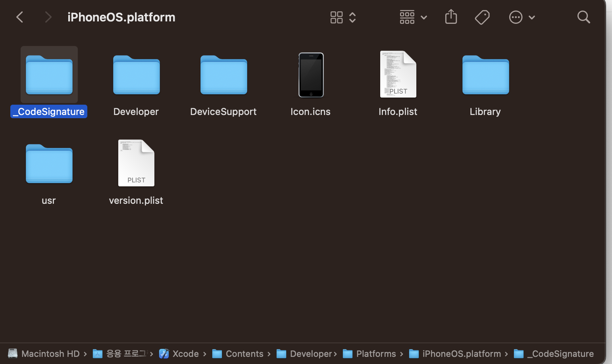Click the version.plist name label
This screenshot has height=364, width=612.
coord(136,200)
